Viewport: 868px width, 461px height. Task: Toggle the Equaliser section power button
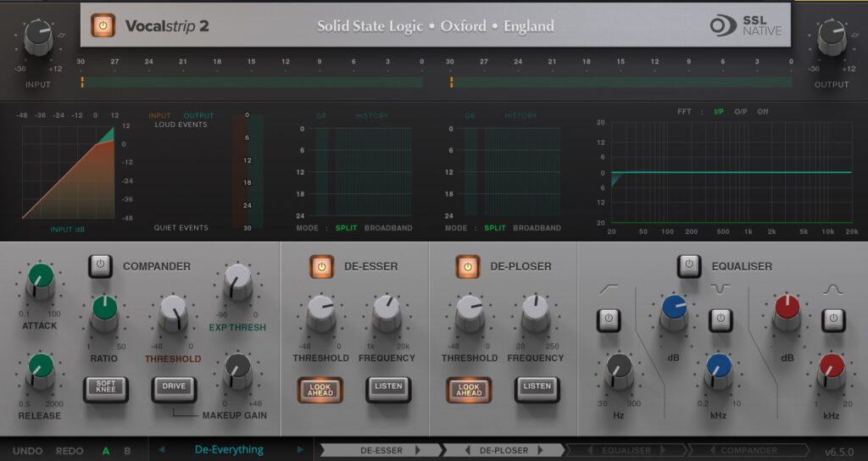pyautogui.click(x=689, y=266)
